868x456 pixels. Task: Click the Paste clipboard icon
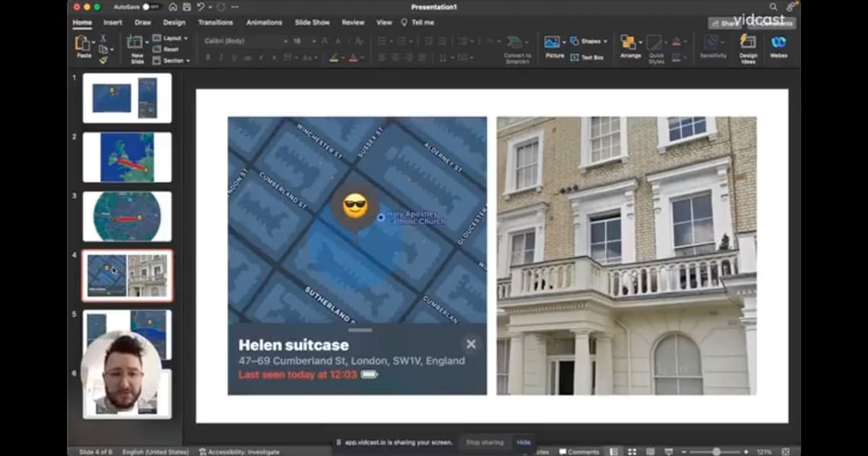click(x=83, y=43)
